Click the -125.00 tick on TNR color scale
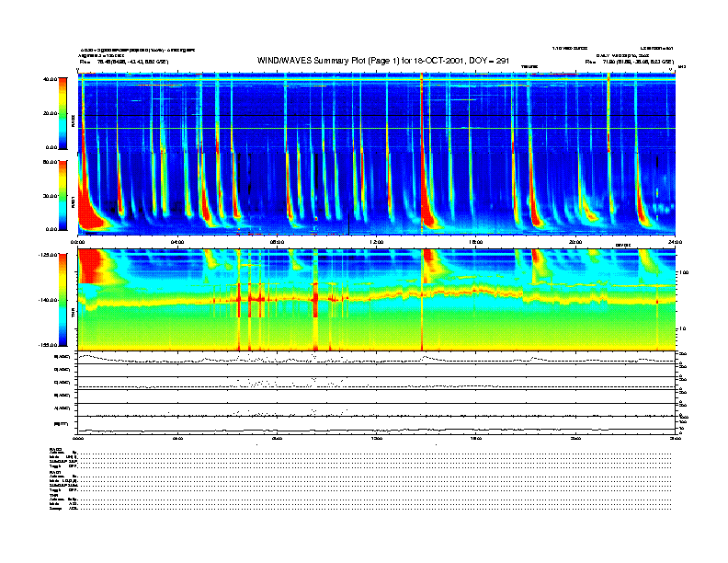Screen dimensions: 728x563 pos(48,255)
